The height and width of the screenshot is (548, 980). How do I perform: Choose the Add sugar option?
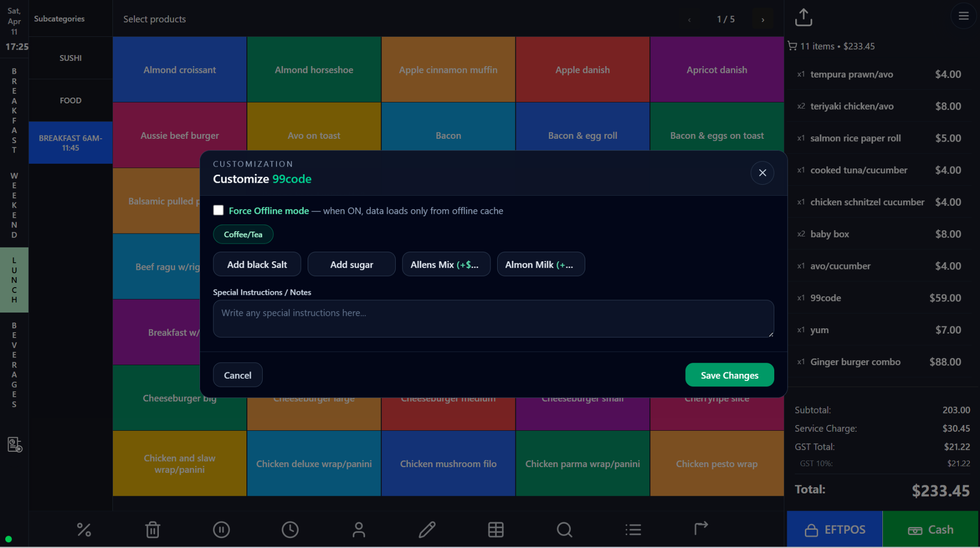coord(351,264)
